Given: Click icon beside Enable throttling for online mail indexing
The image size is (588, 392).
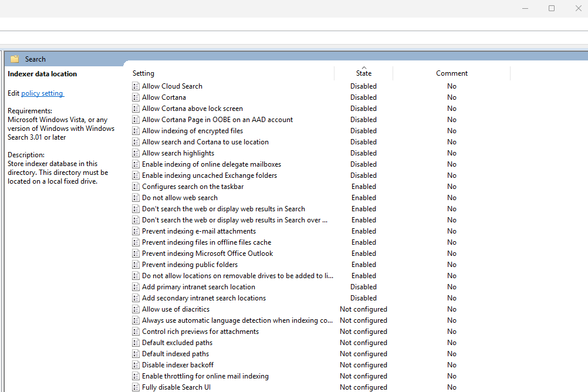Looking at the screenshot, I should pos(136,376).
